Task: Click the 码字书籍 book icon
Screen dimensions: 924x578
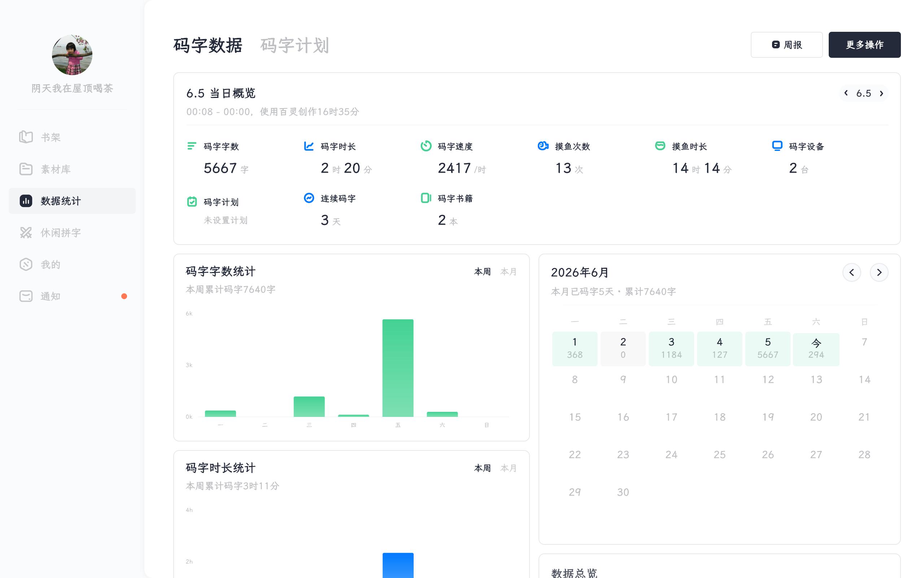Action: coord(426,198)
